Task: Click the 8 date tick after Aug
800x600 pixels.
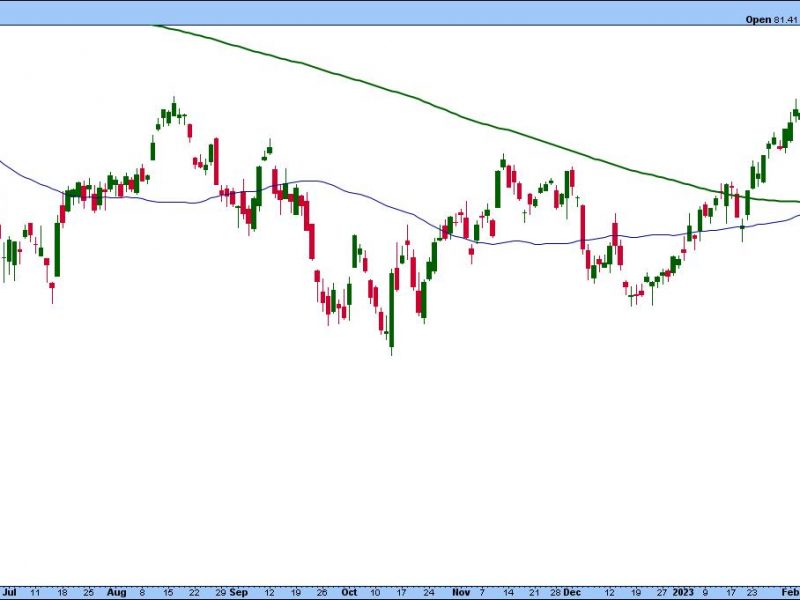Action: click(x=141, y=592)
